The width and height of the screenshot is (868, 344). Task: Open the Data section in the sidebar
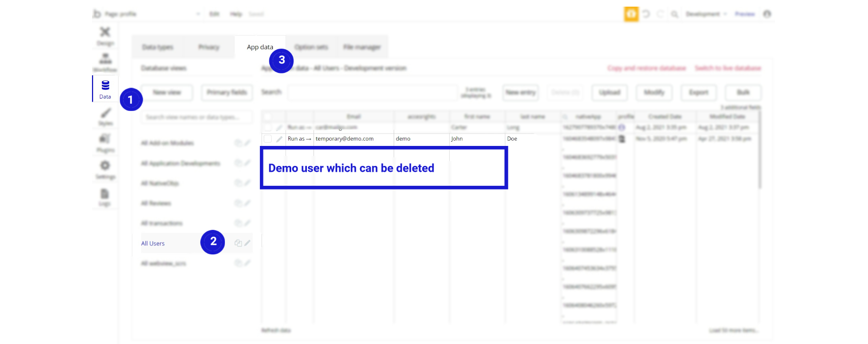105,89
